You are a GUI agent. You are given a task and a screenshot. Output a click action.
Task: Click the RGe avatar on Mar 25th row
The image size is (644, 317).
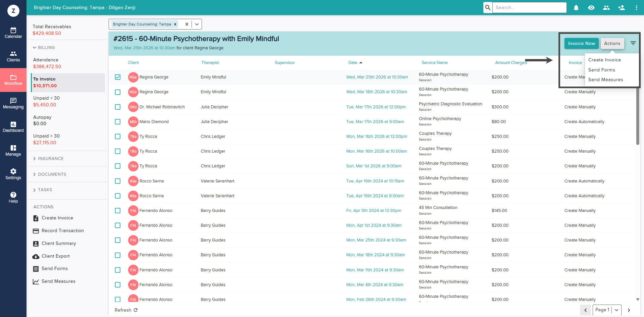point(133,77)
